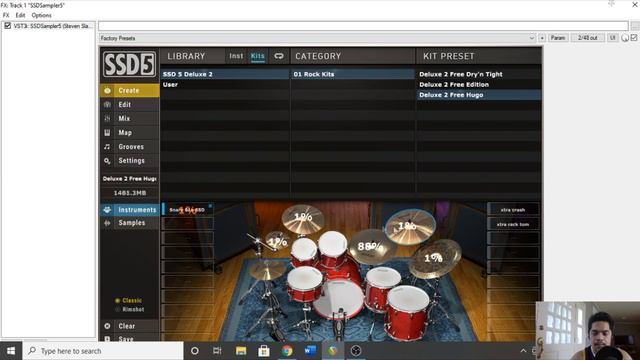The image size is (640, 360).
Task: Click the SSD5 logo
Action: (129, 64)
